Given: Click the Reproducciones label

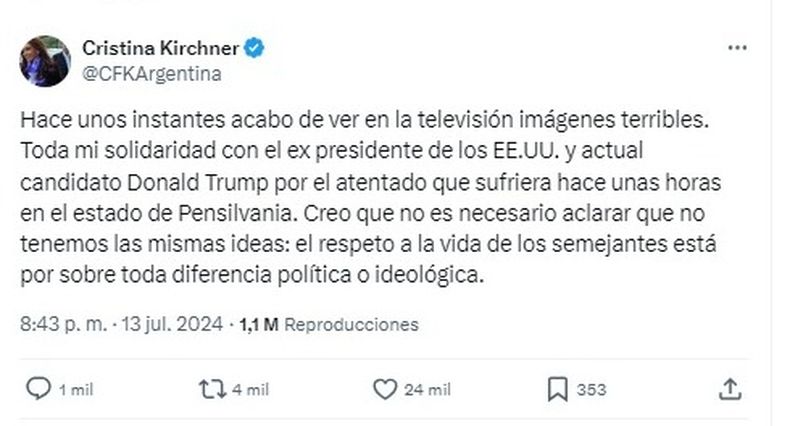Looking at the screenshot, I should point(350,325).
